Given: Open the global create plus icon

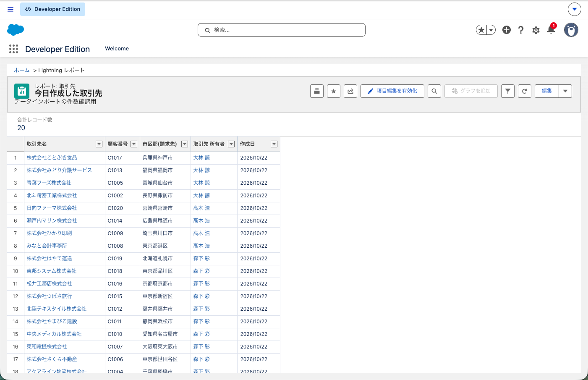Looking at the screenshot, I should point(507,30).
